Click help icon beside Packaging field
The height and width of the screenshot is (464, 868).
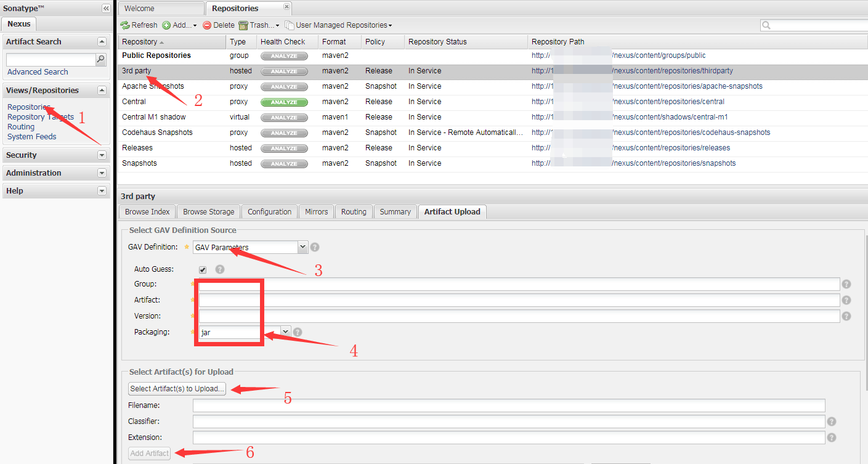[298, 332]
